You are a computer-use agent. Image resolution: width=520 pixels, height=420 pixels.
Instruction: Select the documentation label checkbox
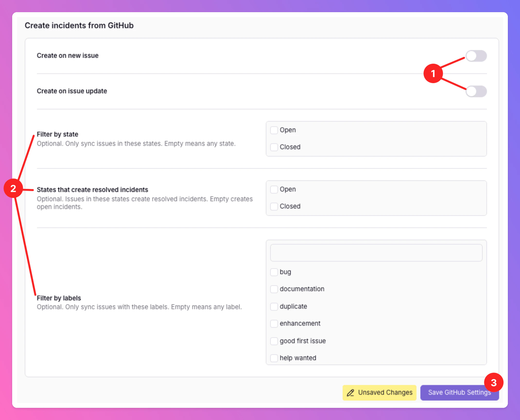pyautogui.click(x=274, y=289)
